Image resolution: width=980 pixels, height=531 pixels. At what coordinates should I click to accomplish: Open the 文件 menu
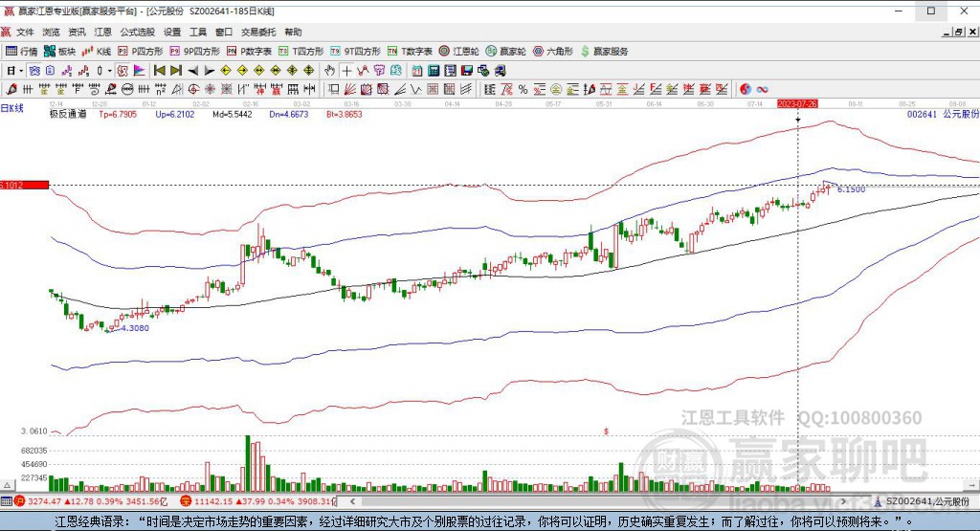tap(25, 32)
